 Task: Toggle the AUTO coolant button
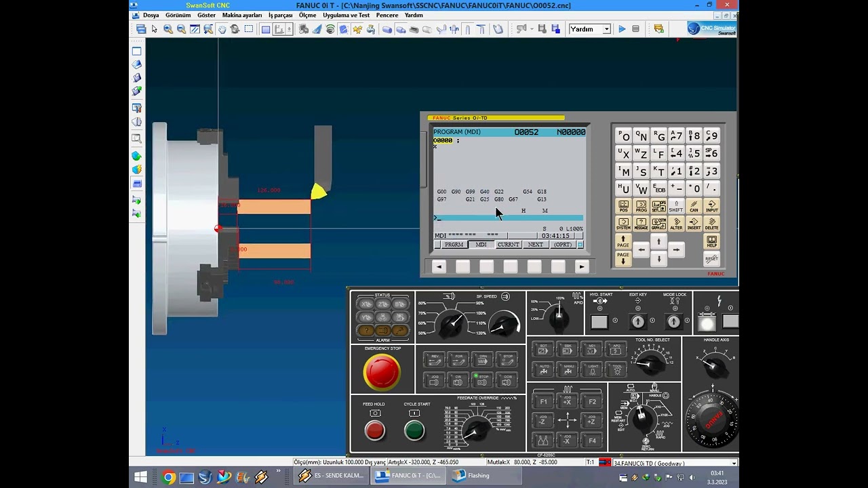pos(544,369)
